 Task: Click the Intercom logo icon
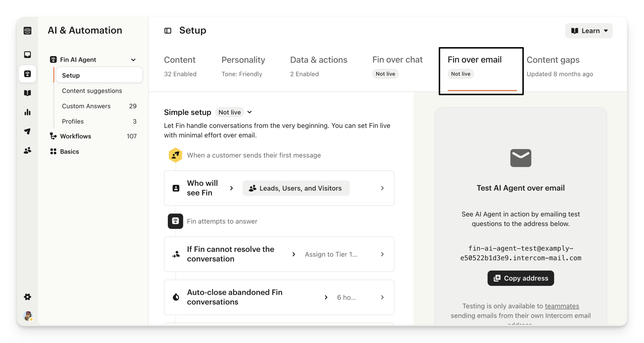[28, 30]
